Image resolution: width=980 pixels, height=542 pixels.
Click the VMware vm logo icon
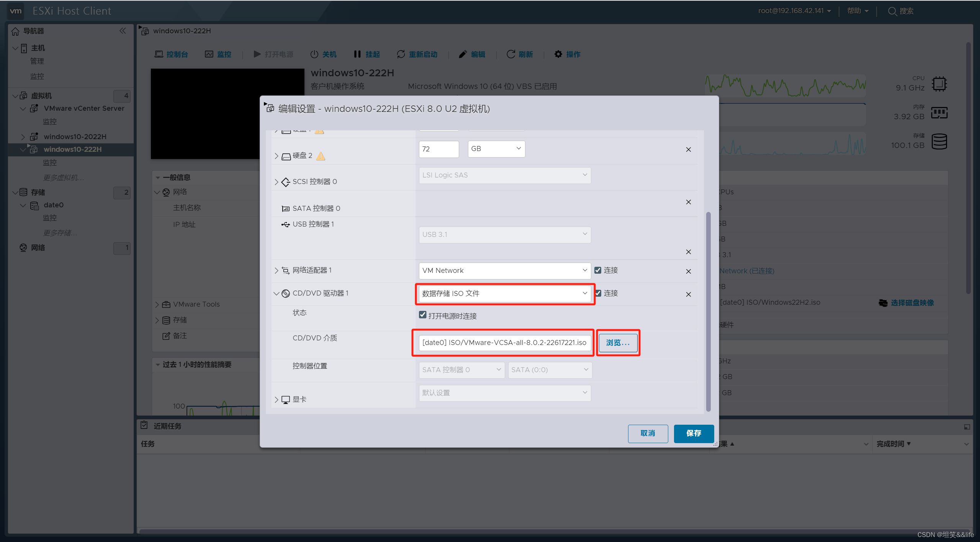pos(15,11)
